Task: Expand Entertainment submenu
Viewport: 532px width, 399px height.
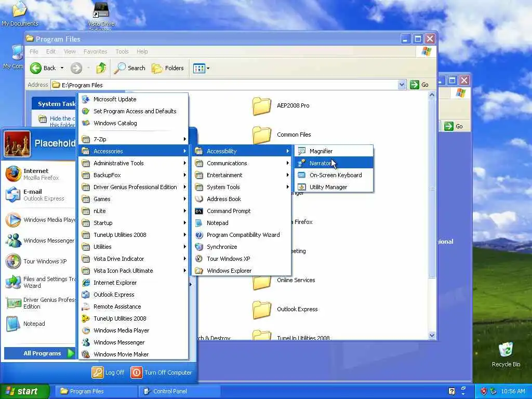Action: (x=242, y=175)
